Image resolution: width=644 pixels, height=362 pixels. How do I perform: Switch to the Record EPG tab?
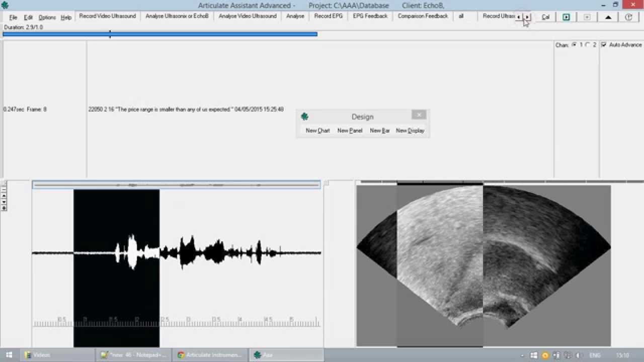pyautogui.click(x=328, y=16)
